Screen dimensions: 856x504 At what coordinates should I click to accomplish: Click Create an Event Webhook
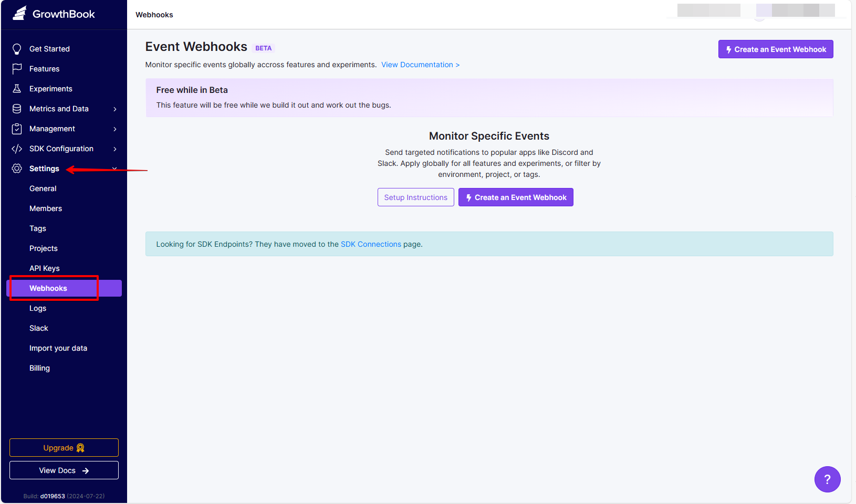(x=515, y=197)
